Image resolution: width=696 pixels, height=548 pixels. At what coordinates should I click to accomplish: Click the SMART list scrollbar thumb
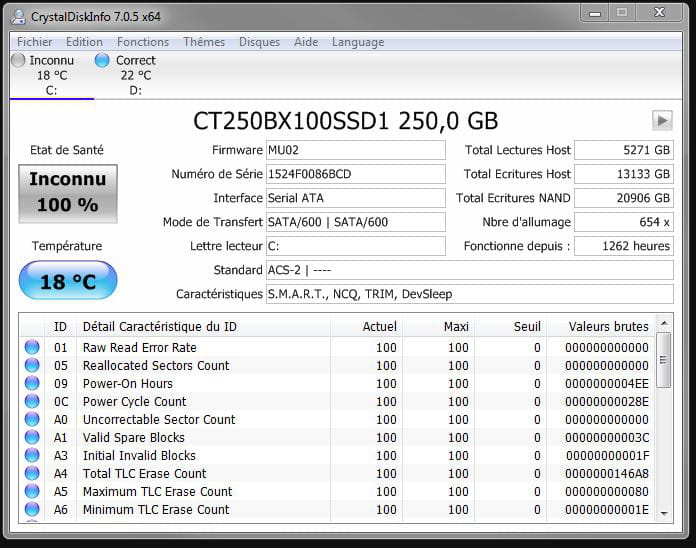[664, 359]
